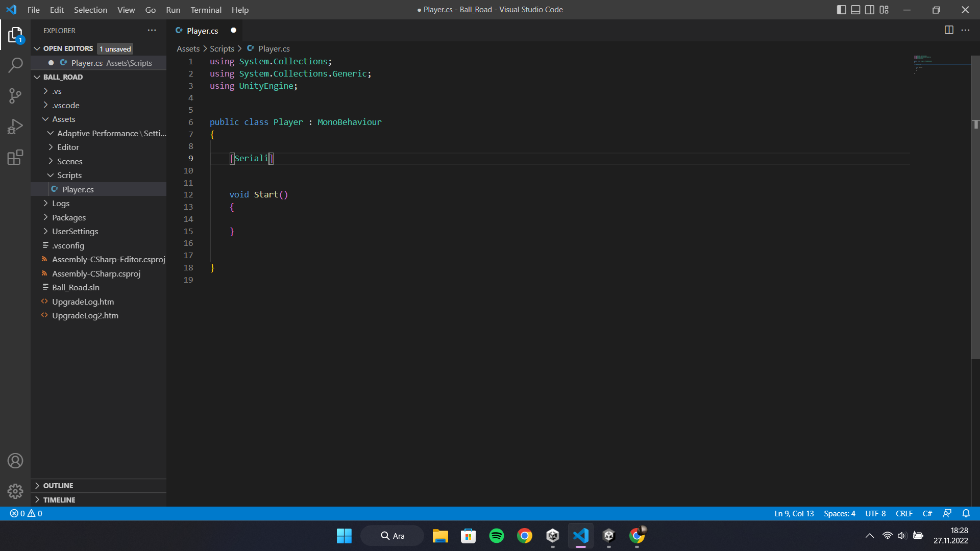Open Spotify from the taskbar
The height and width of the screenshot is (551, 980).
pyautogui.click(x=496, y=536)
